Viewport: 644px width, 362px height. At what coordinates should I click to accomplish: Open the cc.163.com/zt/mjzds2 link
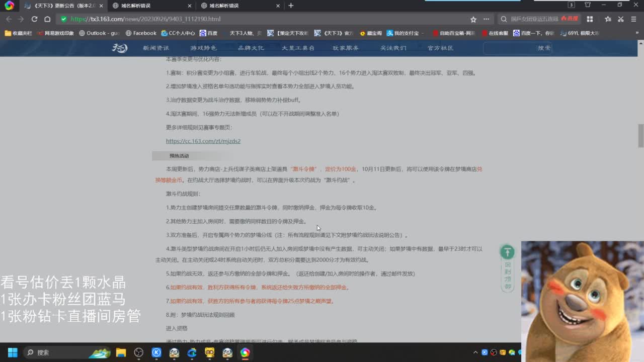pos(203,141)
